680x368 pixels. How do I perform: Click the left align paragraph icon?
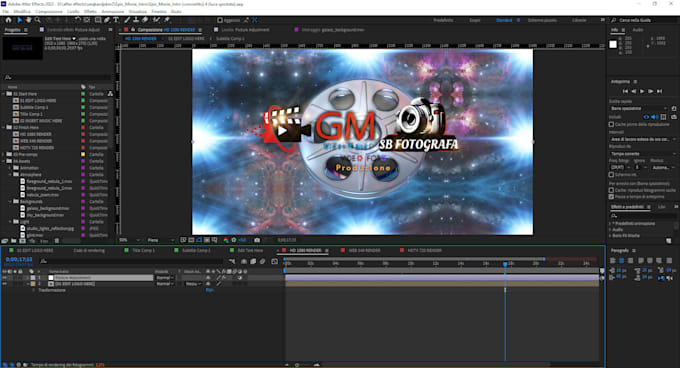pos(613,261)
